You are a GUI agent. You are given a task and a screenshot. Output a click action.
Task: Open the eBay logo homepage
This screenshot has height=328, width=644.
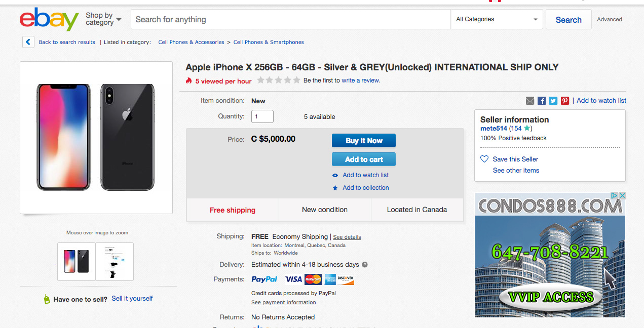[x=49, y=19]
